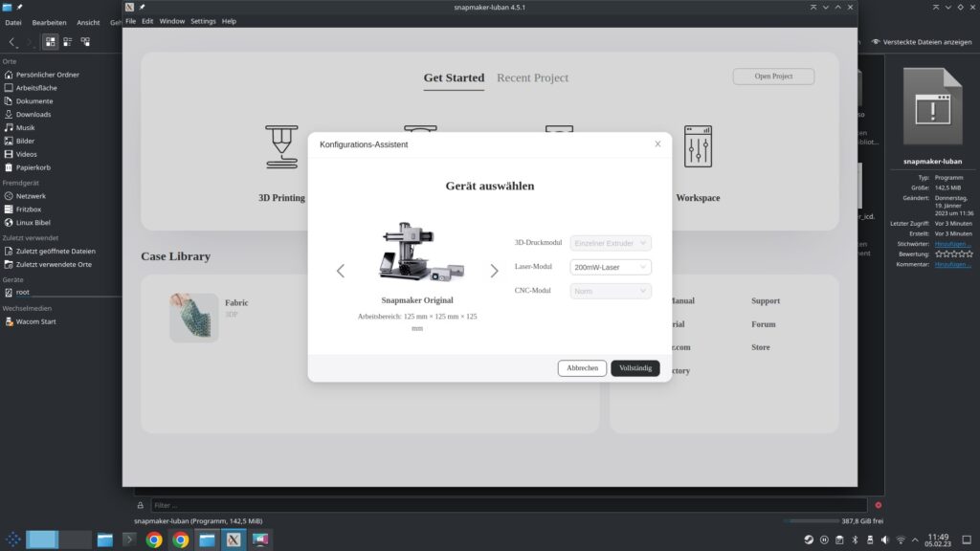Open the Bluetooth tray icon
980x551 pixels.
click(x=855, y=540)
